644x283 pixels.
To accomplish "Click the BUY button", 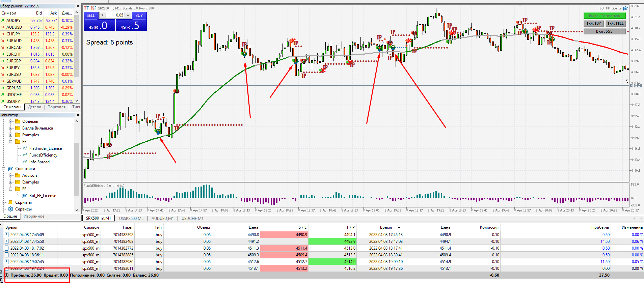I will click(139, 15).
